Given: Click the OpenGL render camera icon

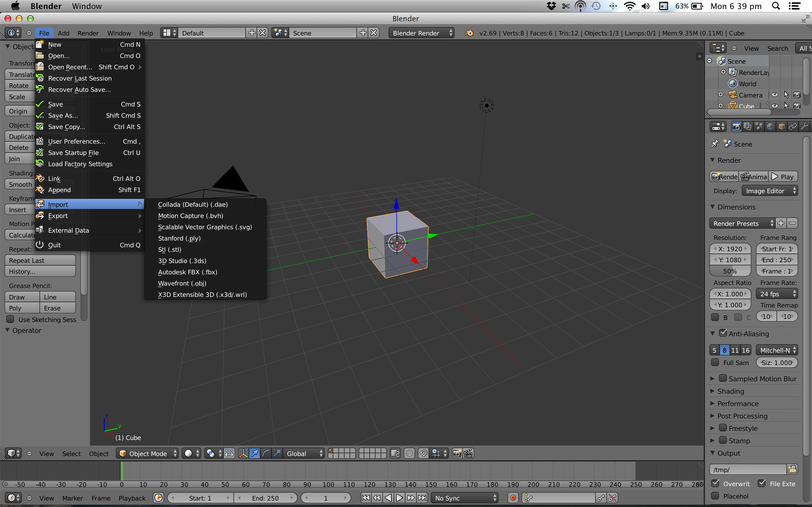Looking at the screenshot, I should (457, 453).
